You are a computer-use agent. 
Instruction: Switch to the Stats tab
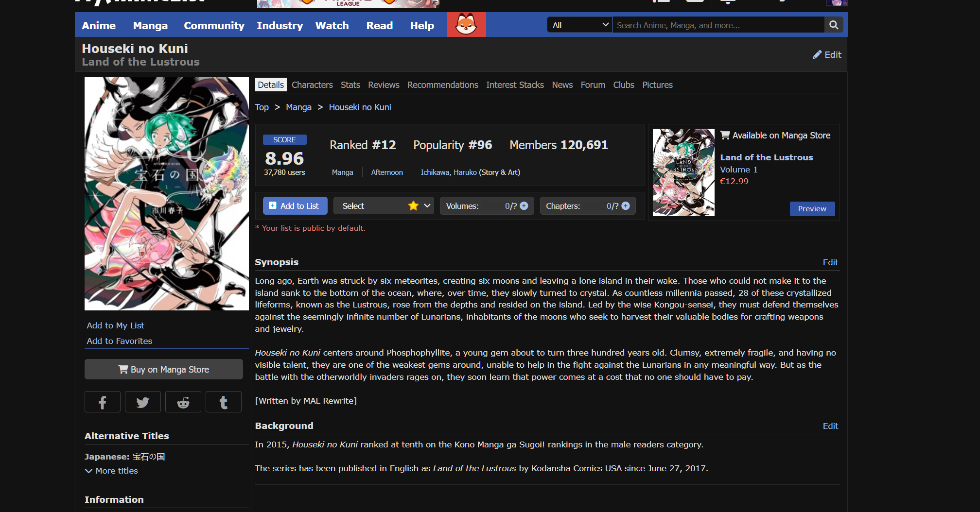[350, 85]
